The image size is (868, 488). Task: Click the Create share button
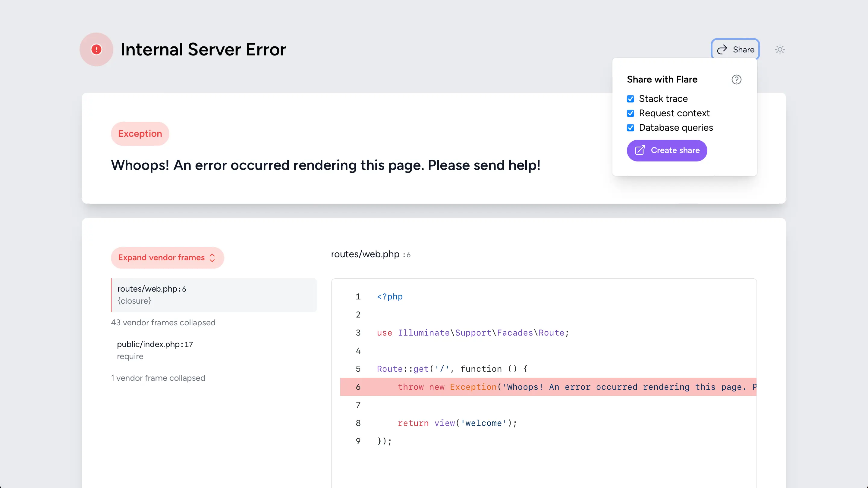[667, 150]
